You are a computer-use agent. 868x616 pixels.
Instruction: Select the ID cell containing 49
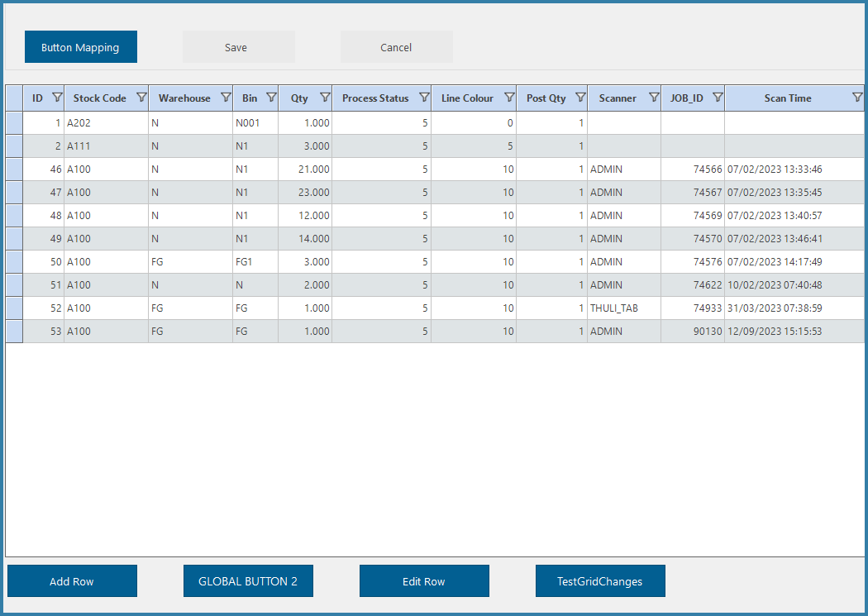click(44, 239)
